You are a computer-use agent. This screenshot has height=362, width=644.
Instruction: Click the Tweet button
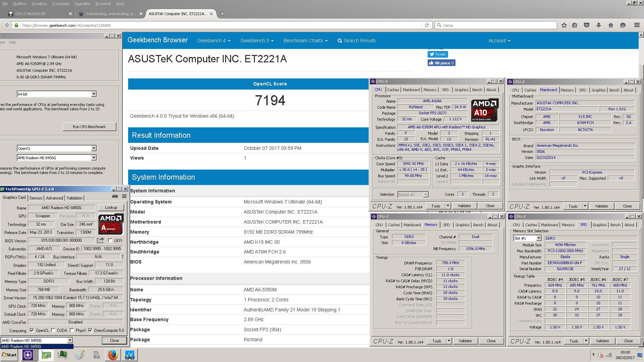click(x=438, y=54)
